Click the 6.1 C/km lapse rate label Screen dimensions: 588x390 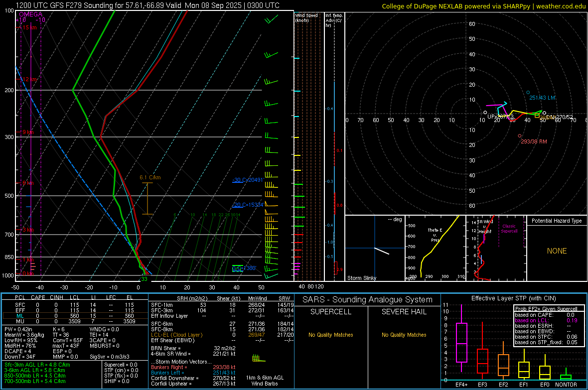coord(150,177)
